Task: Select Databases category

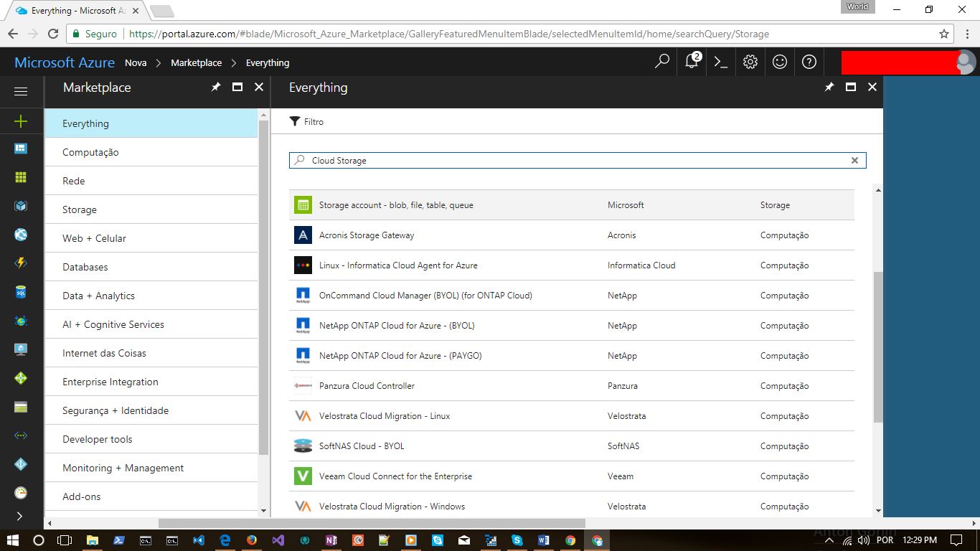Action: (x=151, y=267)
